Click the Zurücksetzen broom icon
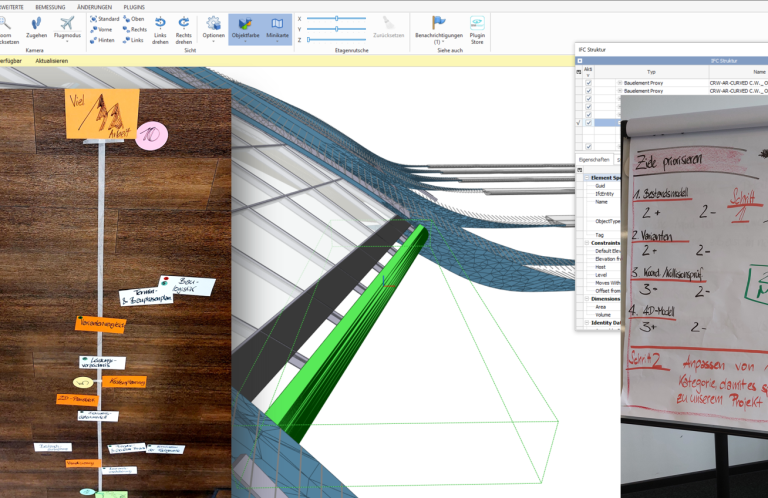The image size is (768, 498). [388, 23]
